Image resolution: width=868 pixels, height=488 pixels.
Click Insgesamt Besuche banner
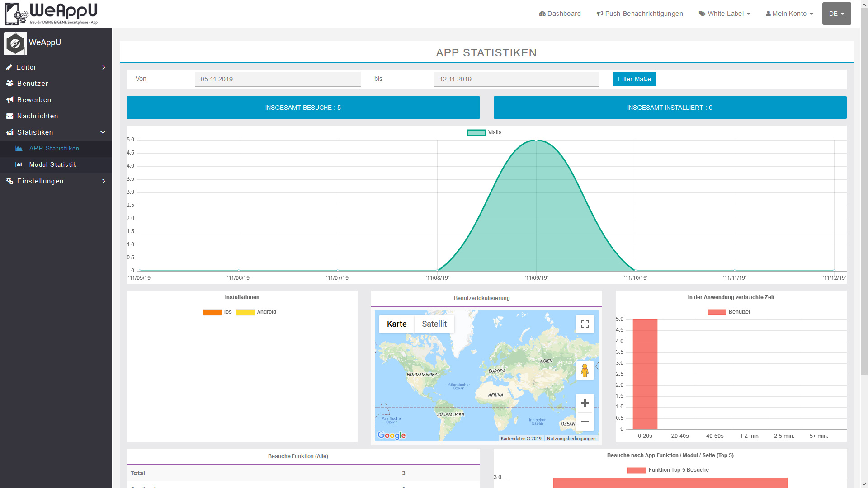[303, 108]
